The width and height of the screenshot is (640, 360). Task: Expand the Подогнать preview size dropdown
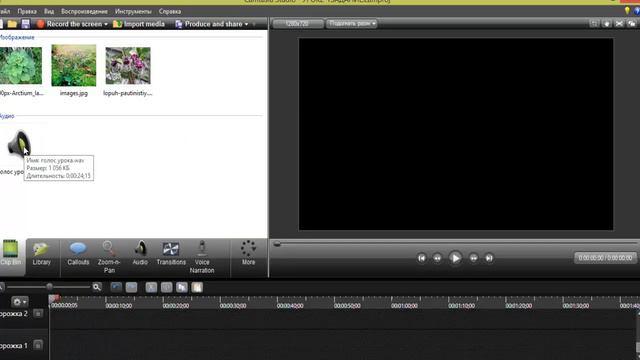tap(351, 24)
